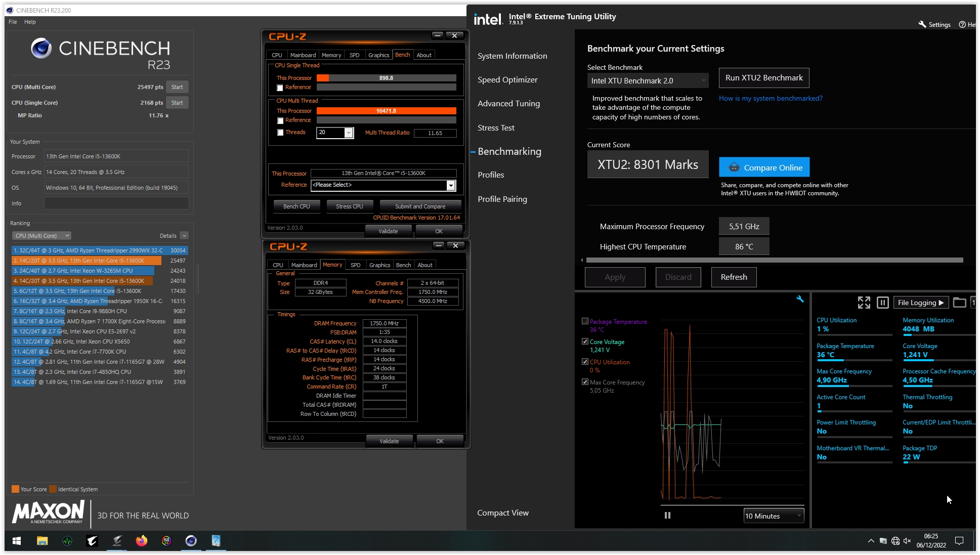
Task: Open XTU Settings wrench icon
Action: 922,24
